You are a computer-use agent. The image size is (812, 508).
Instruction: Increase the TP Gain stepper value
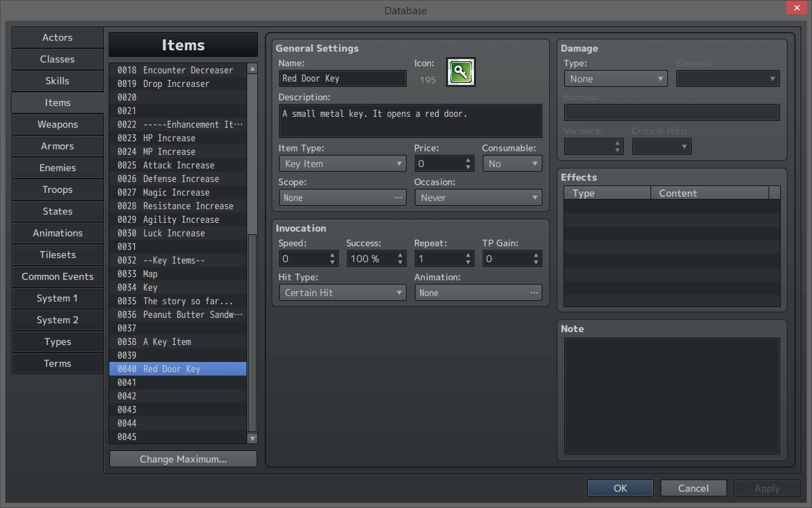pyautogui.click(x=536, y=255)
